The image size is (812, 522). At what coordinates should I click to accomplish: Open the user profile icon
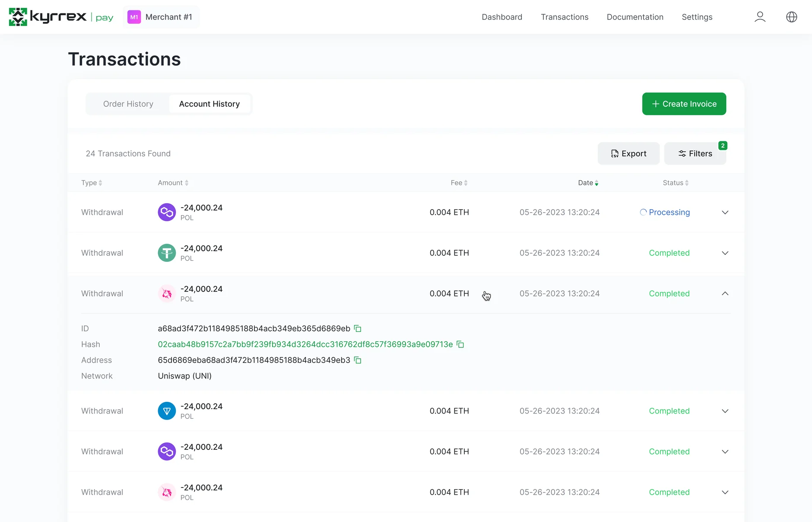coord(760,17)
